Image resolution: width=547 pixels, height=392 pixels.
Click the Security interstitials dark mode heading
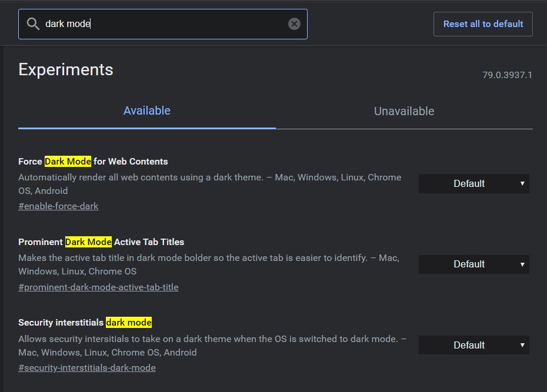[x=85, y=322]
